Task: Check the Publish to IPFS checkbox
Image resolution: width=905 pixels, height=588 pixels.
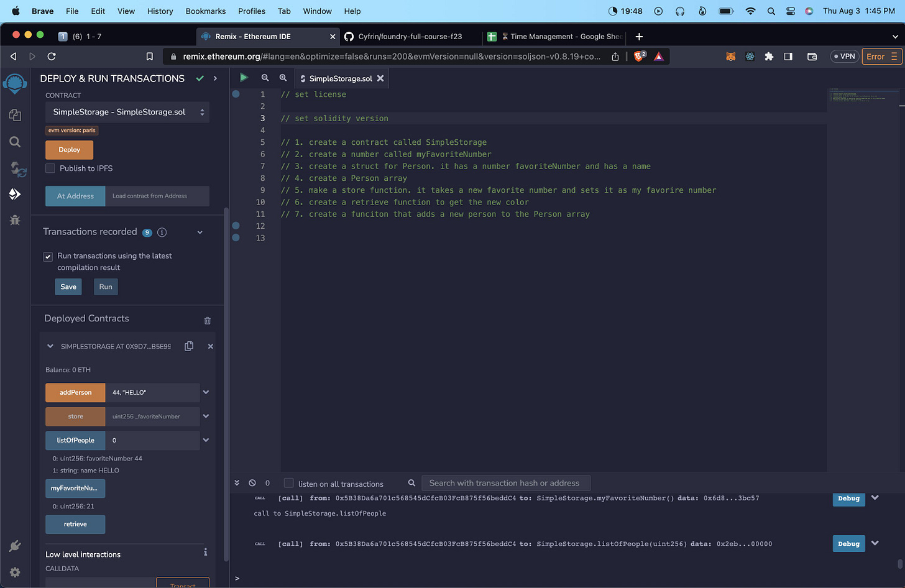Action: (x=50, y=168)
